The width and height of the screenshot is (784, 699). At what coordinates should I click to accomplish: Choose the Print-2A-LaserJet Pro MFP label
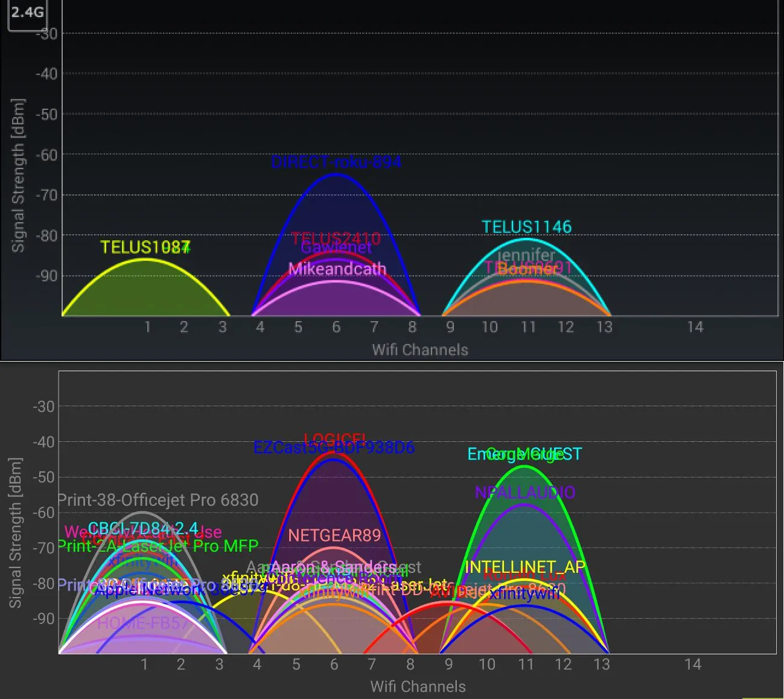tap(158, 546)
